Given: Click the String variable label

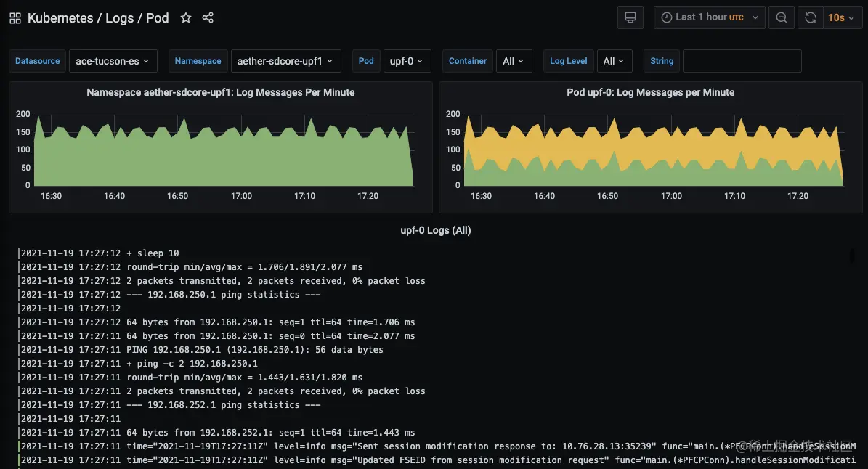Looking at the screenshot, I should coord(662,61).
